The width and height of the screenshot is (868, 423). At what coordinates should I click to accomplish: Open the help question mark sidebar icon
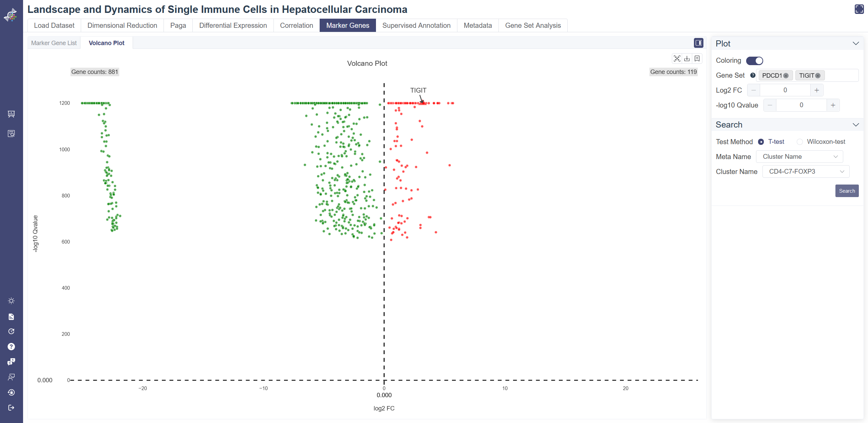[x=11, y=346]
